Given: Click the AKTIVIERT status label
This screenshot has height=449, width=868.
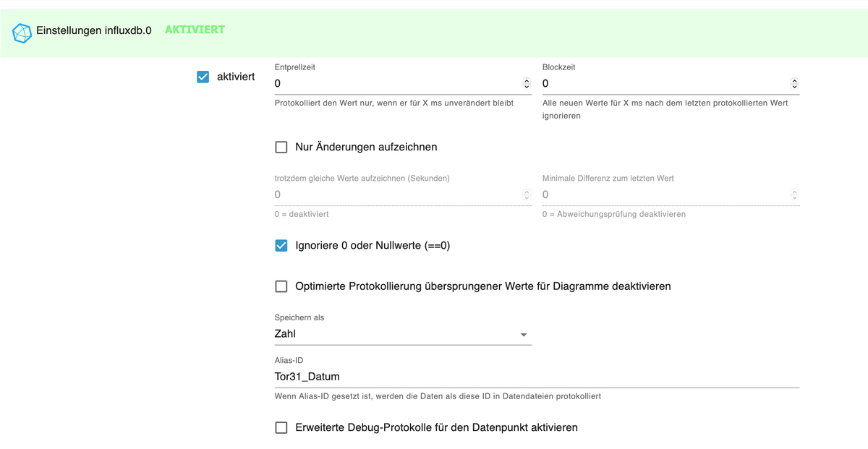Looking at the screenshot, I should (195, 30).
